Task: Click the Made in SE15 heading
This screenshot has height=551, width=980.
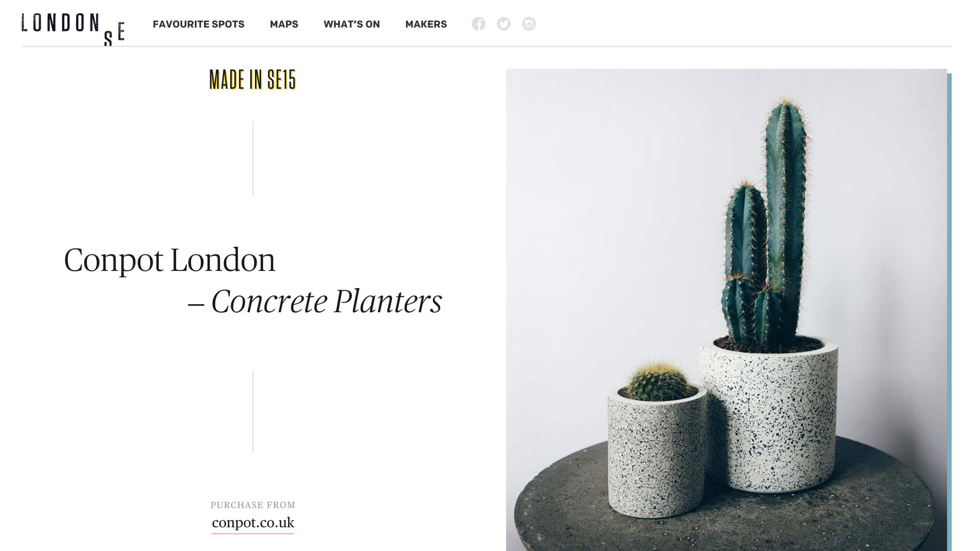Action: (x=253, y=80)
